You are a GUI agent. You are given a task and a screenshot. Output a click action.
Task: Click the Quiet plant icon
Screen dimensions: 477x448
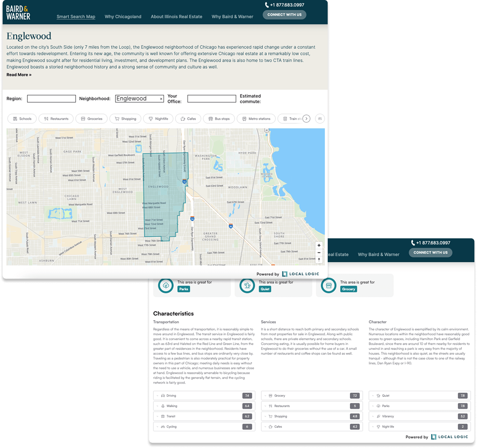pyautogui.click(x=247, y=286)
